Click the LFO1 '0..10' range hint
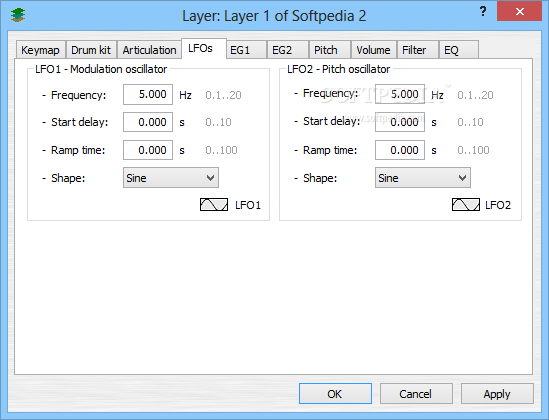 coord(218,122)
